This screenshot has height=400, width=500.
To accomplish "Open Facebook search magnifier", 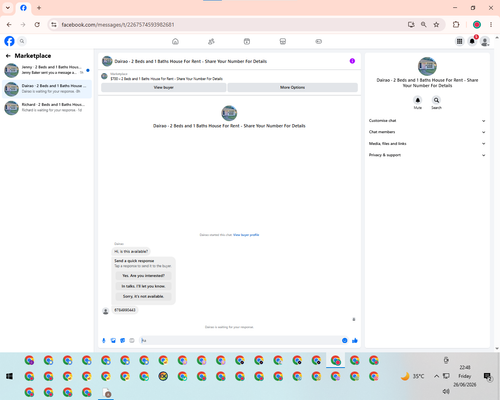I will pos(22,41).
